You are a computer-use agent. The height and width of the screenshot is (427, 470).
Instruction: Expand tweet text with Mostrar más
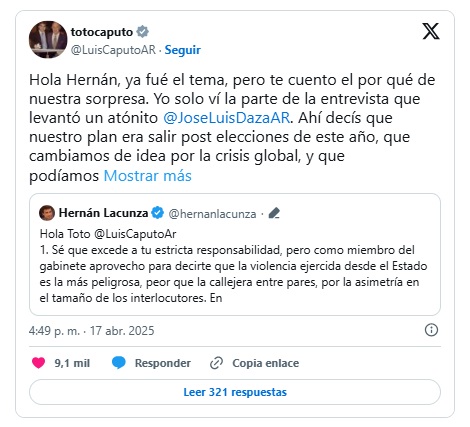click(148, 176)
